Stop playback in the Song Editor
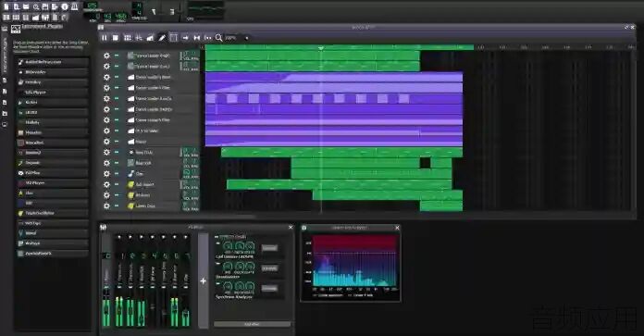Screen dimensions: 644x336 [x=116, y=38]
